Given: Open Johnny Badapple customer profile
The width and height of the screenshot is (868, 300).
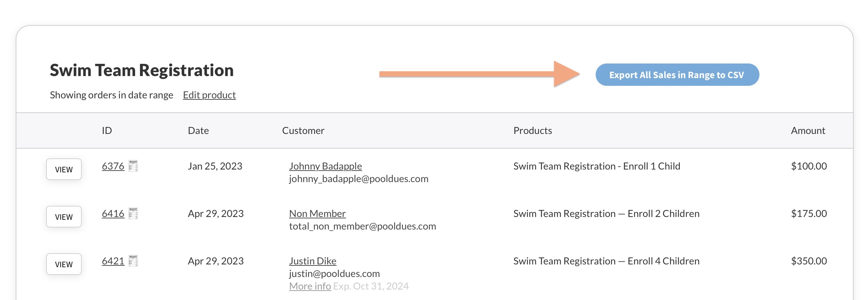Looking at the screenshot, I should point(325,166).
